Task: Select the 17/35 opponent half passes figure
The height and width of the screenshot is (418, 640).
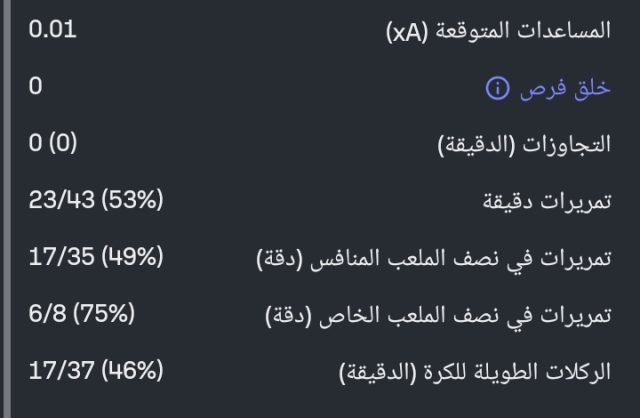Action: tap(62, 257)
